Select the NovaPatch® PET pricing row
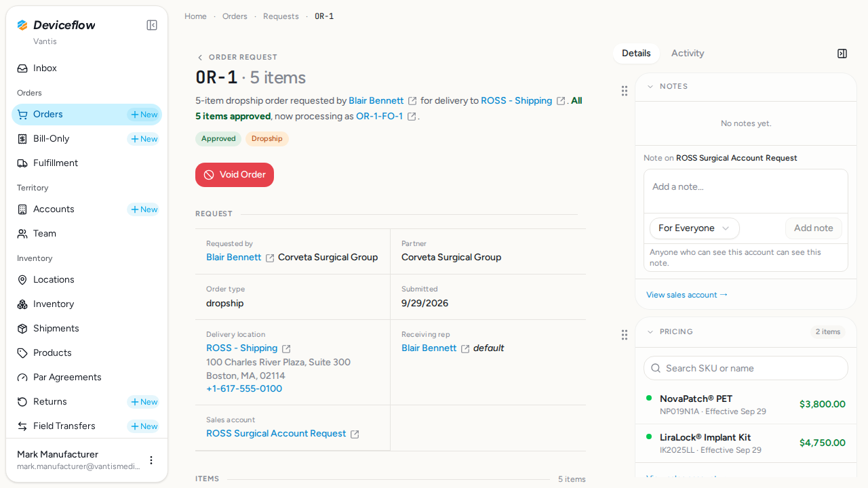868x488 pixels. click(746, 405)
